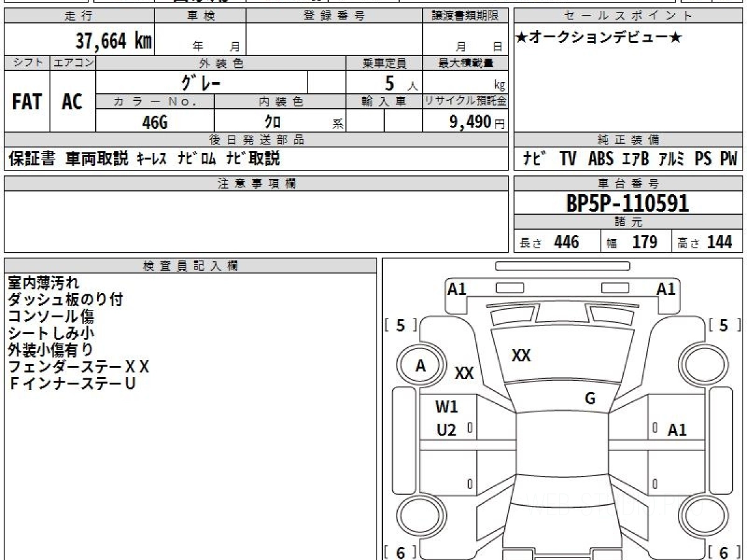Select the interior color クロ

273,122
